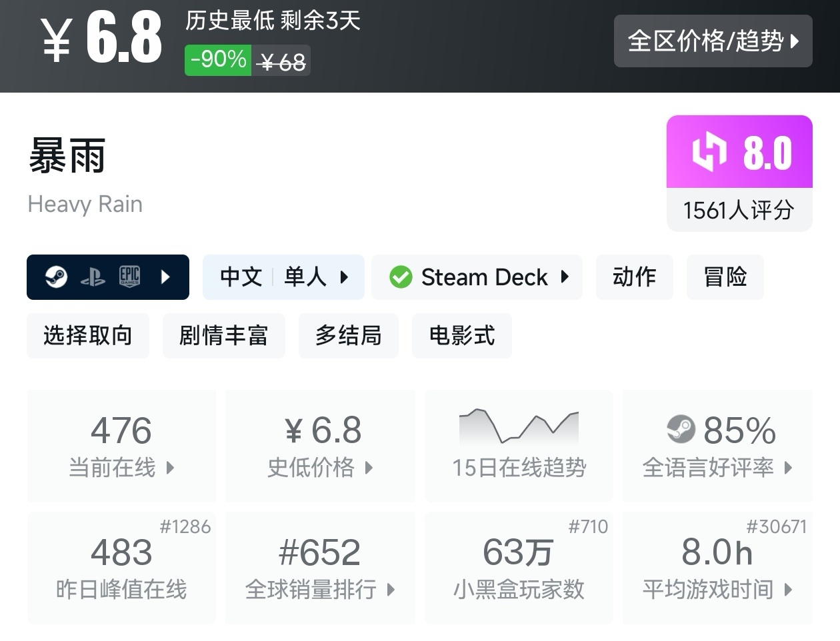This screenshot has height=641, width=840.
Task: Click the Xiaoheihe logo in the 8.0 score badge
Action: pos(709,152)
